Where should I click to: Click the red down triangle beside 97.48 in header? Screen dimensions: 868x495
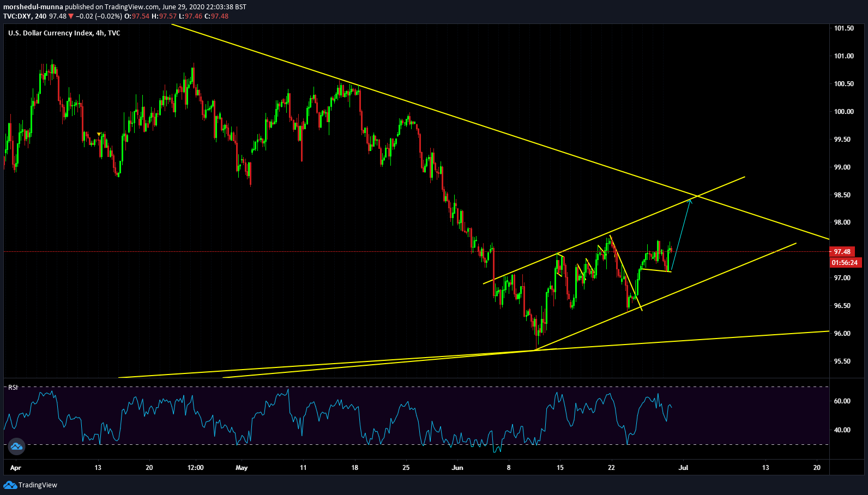[x=71, y=16]
